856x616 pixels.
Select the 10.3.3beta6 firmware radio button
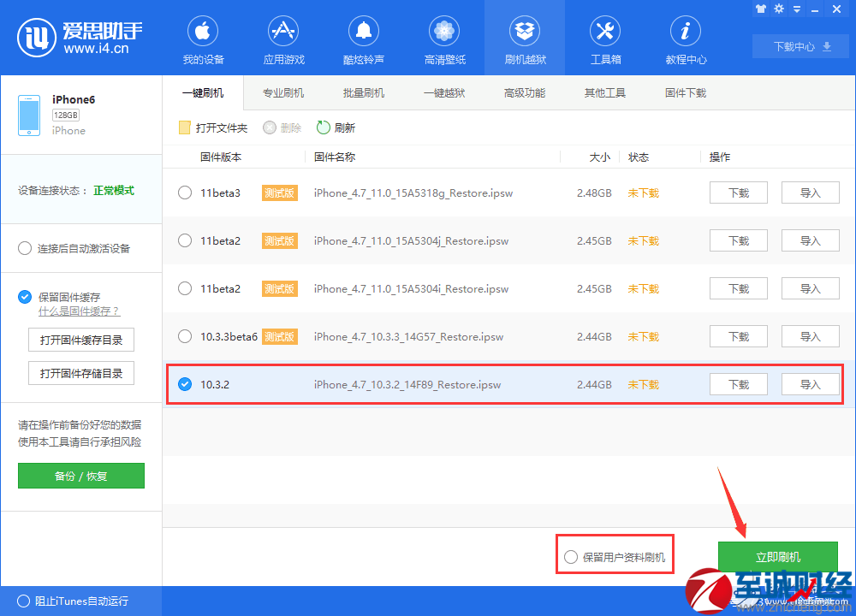(184, 336)
